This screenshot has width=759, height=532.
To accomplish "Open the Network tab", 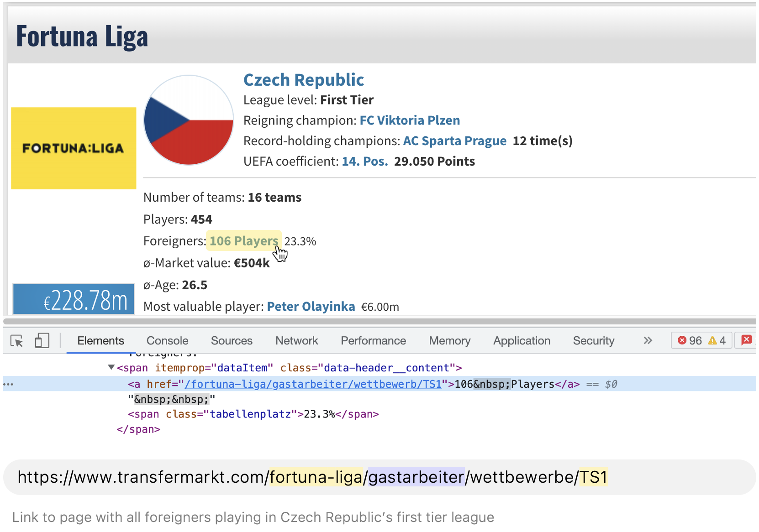I will point(297,341).
